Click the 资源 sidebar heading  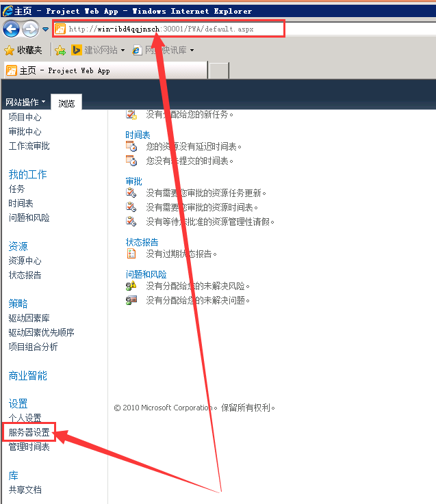click(x=18, y=246)
